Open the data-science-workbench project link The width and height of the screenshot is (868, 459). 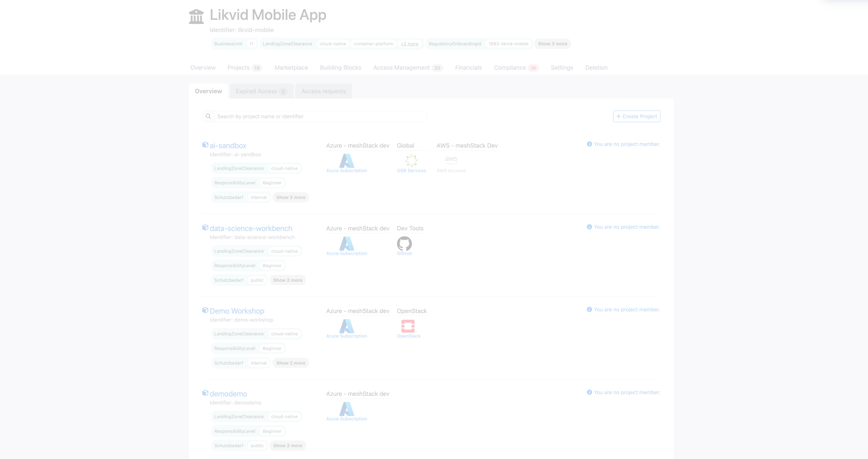(251, 228)
